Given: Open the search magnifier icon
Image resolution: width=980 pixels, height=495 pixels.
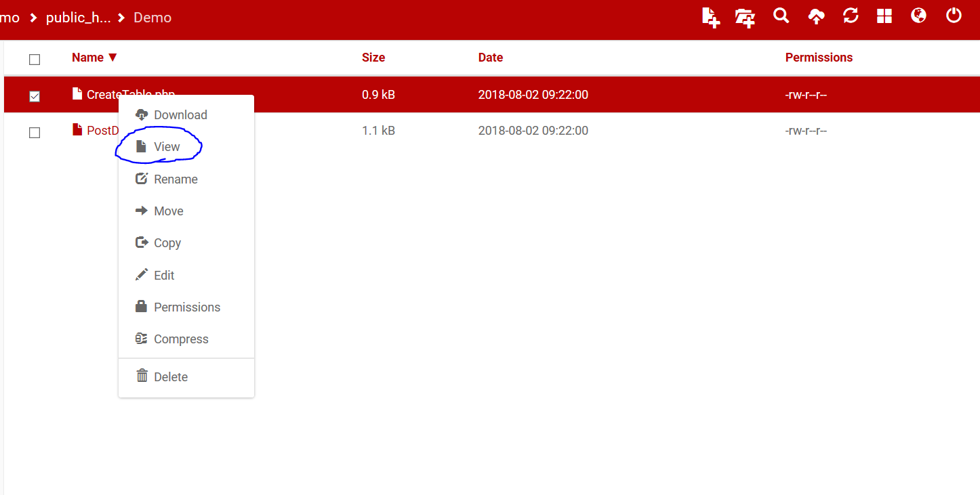Looking at the screenshot, I should tap(781, 16).
